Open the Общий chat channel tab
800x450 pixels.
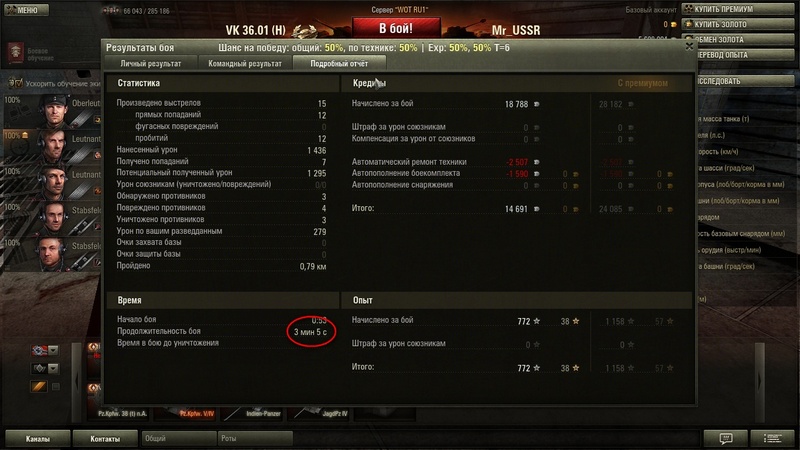tap(179, 438)
